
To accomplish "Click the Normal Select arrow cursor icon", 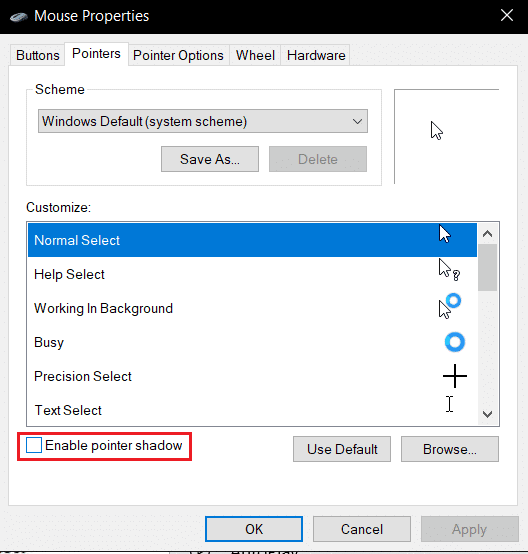I will 445,234.
